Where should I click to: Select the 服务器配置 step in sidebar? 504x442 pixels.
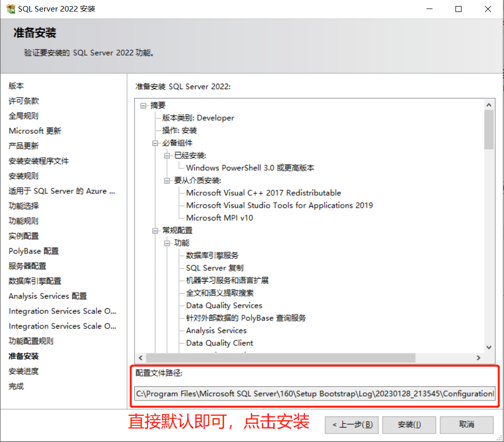[x=27, y=266]
